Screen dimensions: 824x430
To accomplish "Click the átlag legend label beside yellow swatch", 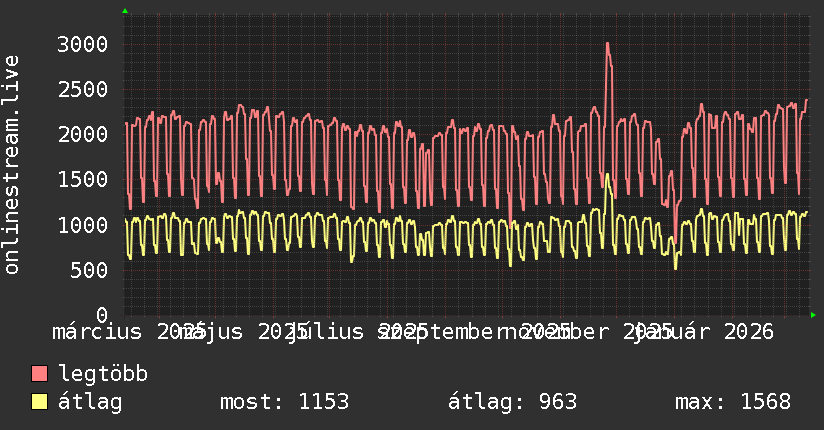I will click(90, 402).
